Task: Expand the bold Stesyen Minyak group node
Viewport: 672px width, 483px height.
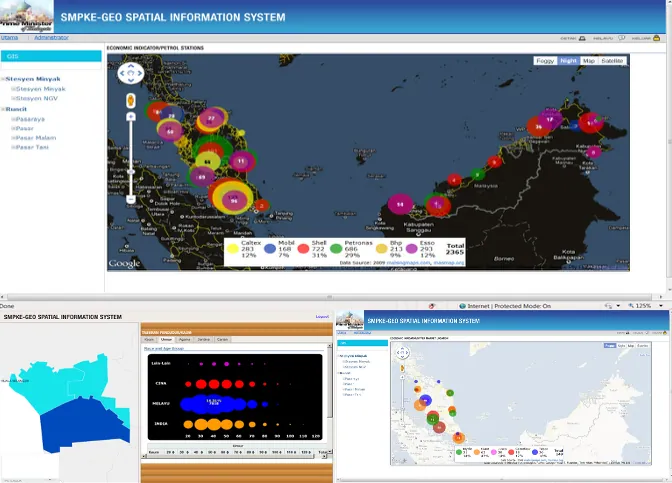Action: (x=3, y=79)
